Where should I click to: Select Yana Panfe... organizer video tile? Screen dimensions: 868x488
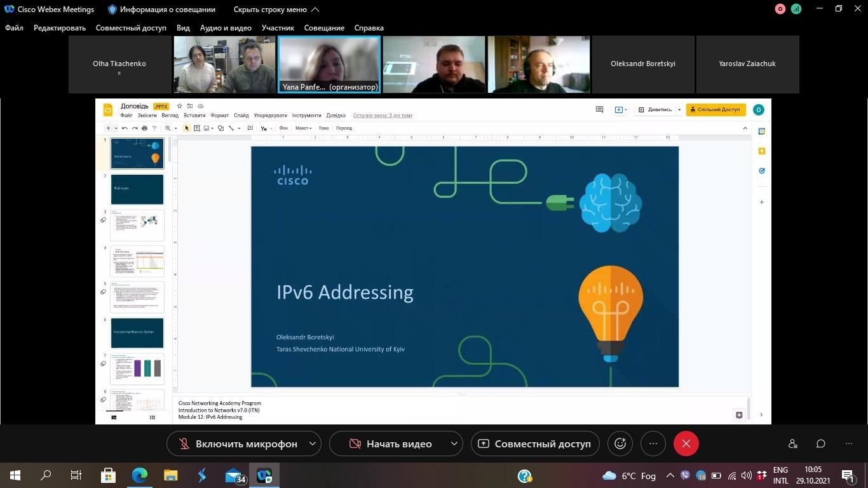click(329, 64)
